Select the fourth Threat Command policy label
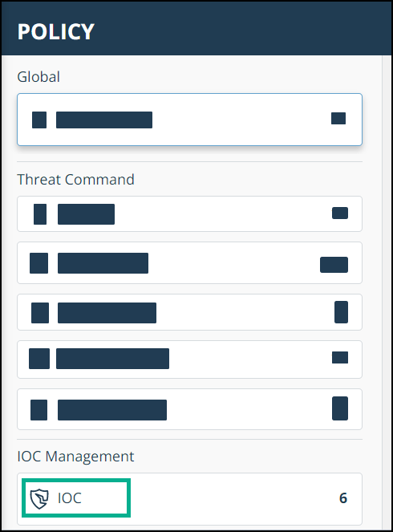The height and width of the screenshot is (532, 393). coord(112,359)
